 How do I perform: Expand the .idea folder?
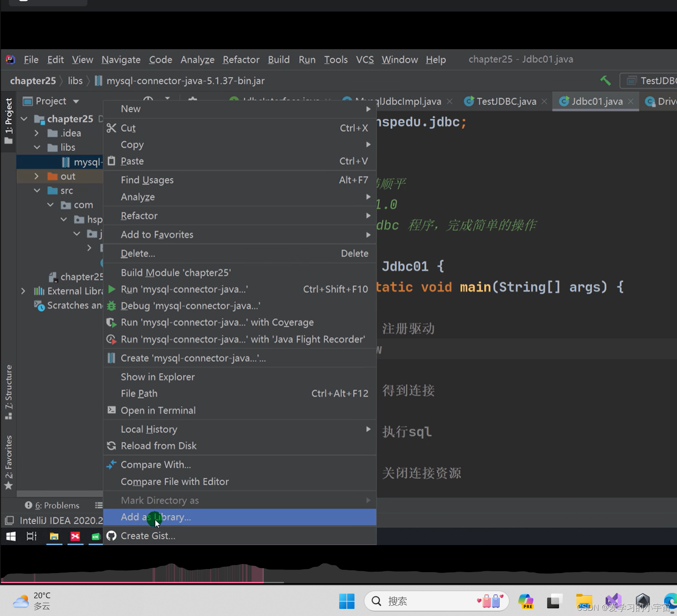[x=37, y=133]
